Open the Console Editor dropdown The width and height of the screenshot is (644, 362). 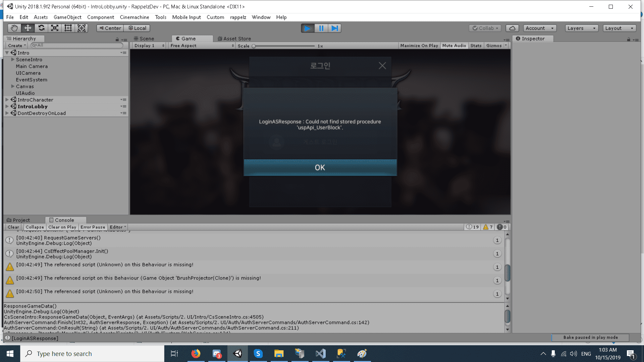[x=118, y=227]
